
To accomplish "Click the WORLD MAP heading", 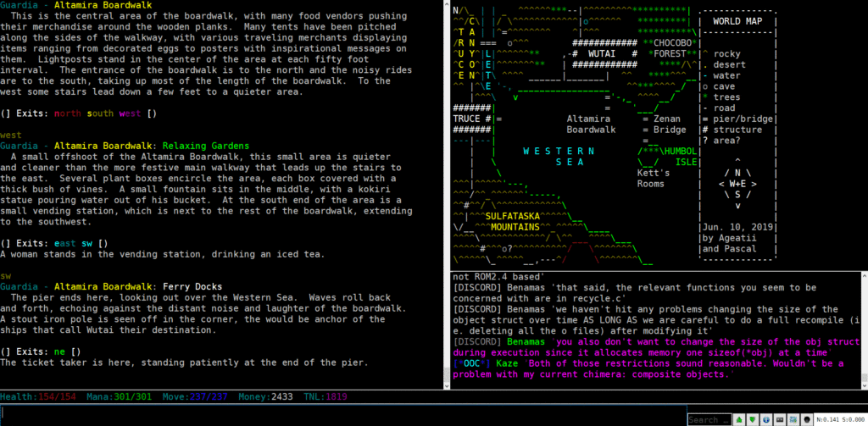I will click(737, 21).
